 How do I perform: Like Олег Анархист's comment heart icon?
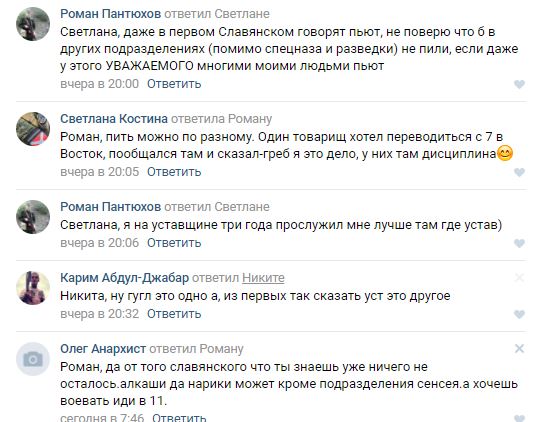click(x=519, y=418)
